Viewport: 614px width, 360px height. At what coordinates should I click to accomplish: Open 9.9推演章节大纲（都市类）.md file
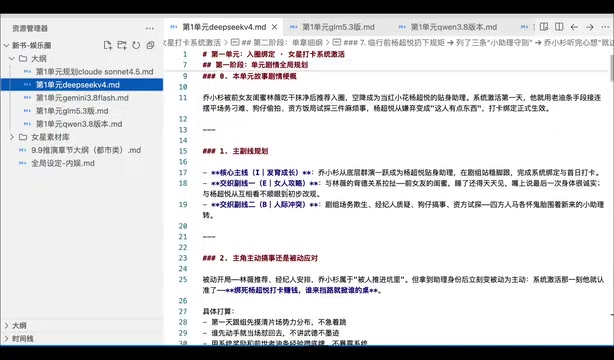[86, 150]
